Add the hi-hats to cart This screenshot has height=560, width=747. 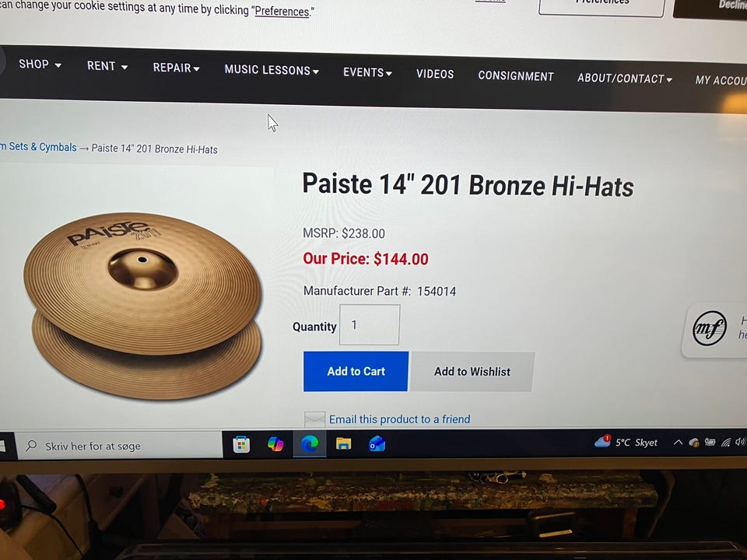click(x=356, y=372)
